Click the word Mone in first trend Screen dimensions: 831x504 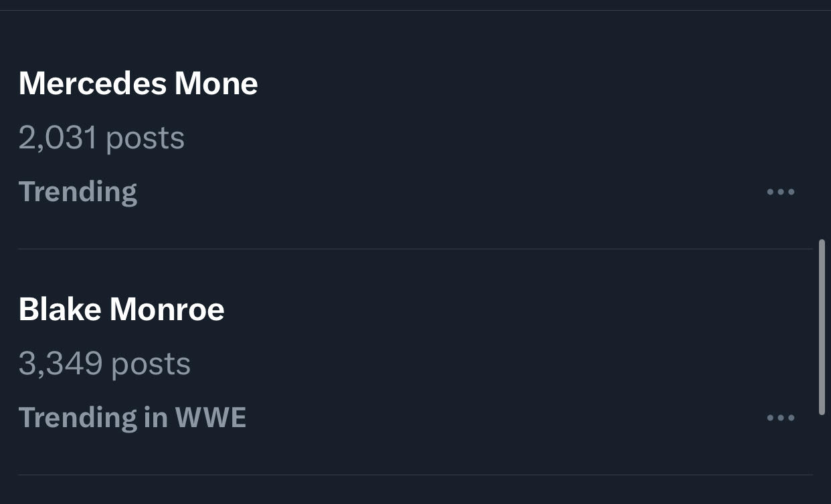coord(216,84)
